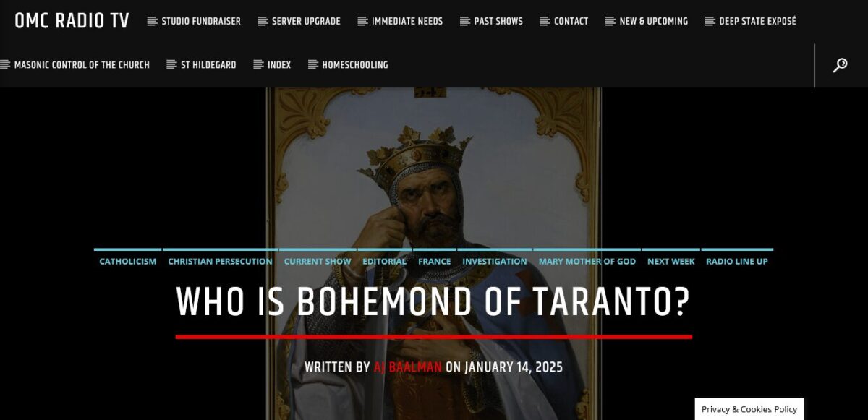Click the Privacy & Cookies Policy button
Viewport: 868px width, 420px height.
point(749,409)
